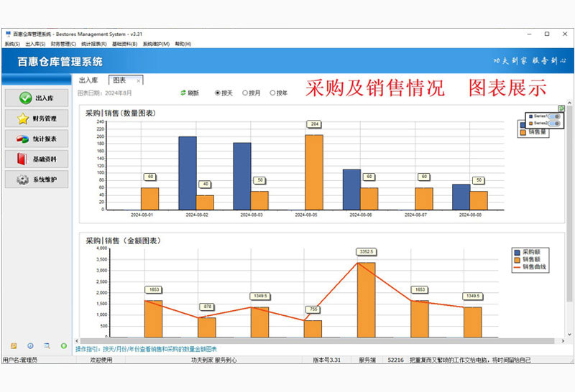Open the 基础资料 sidebar module
Image resolution: width=575 pixels, height=392 pixels.
coord(37,159)
